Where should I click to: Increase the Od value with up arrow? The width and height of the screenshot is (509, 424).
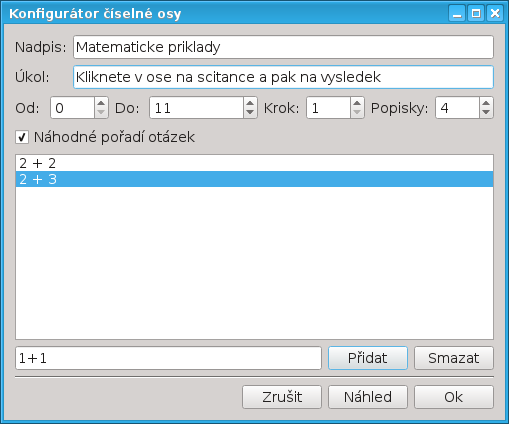(x=101, y=103)
